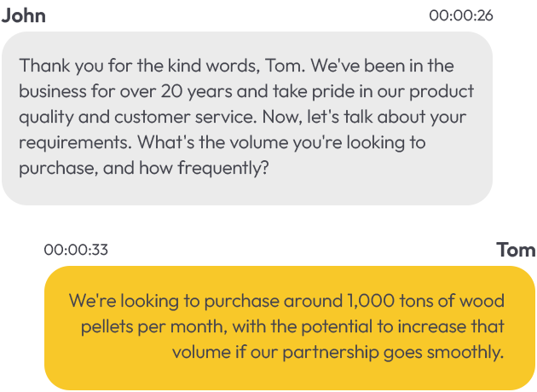Click the John speaker name label

click(23, 15)
